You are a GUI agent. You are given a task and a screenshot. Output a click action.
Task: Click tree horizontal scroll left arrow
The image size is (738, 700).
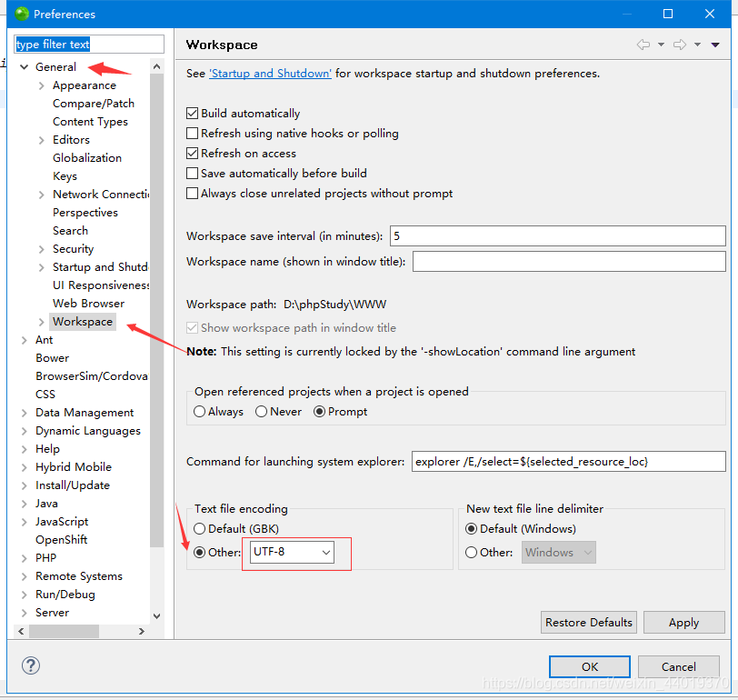pyautogui.click(x=21, y=631)
